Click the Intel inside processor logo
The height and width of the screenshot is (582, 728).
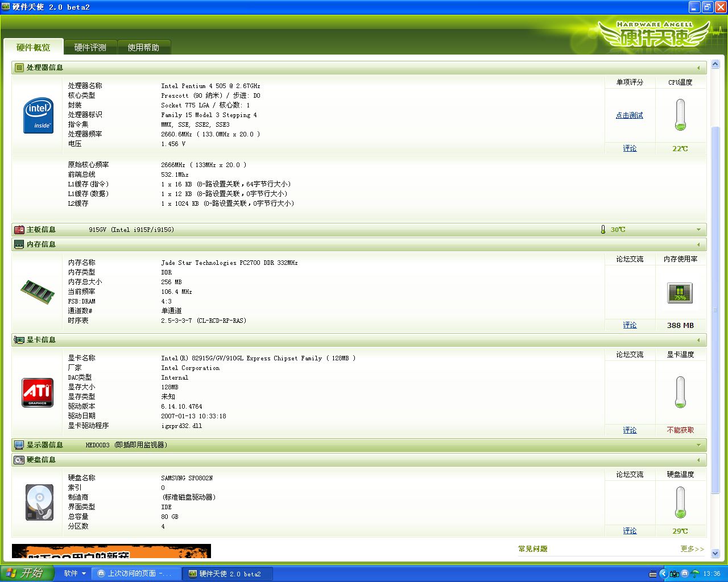(38, 116)
